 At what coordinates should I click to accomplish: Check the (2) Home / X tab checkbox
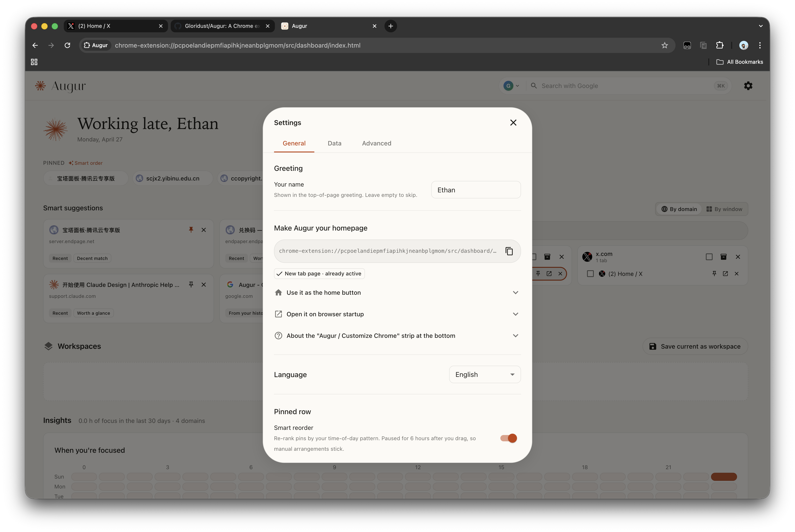click(590, 273)
